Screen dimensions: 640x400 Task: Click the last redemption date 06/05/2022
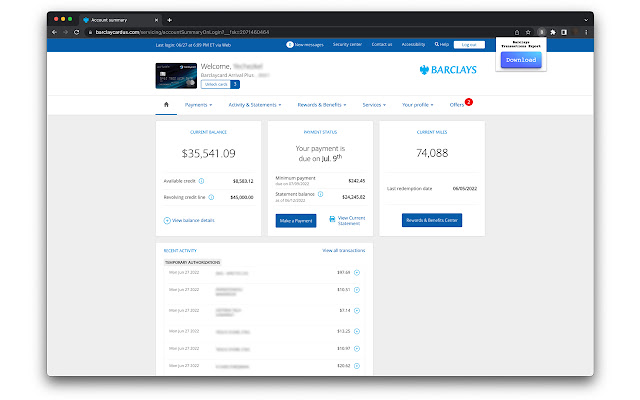pyautogui.click(x=464, y=189)
